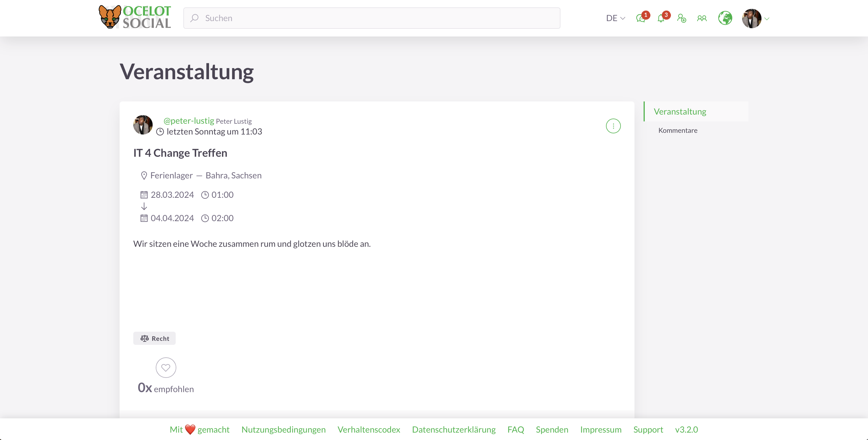
Task: Open the notifications bell icon
Action: (x=661, y=18)
